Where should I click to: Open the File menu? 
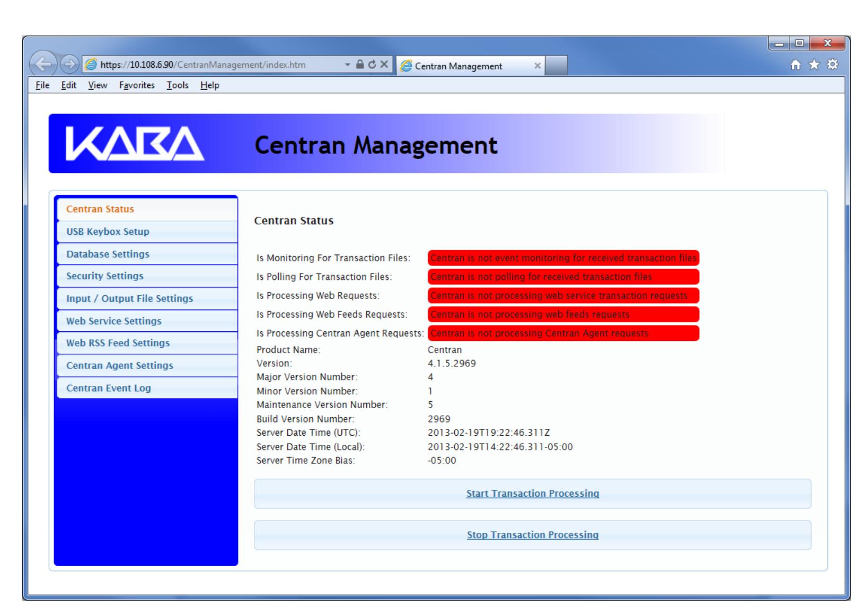pos(42,85)
